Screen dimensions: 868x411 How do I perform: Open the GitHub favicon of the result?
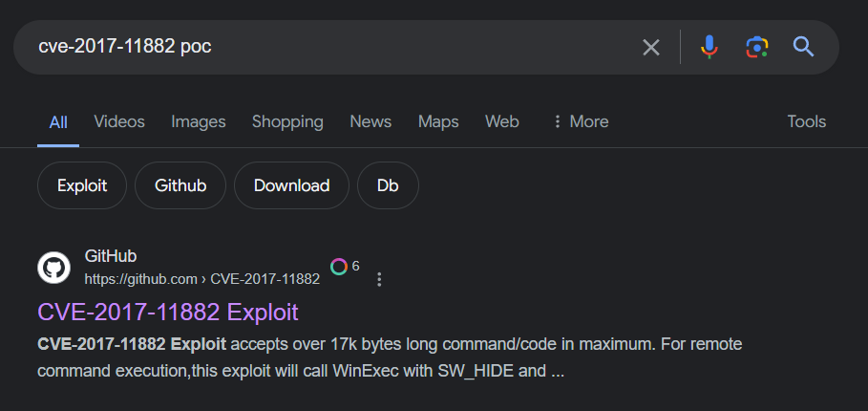[x=53, y=268]
